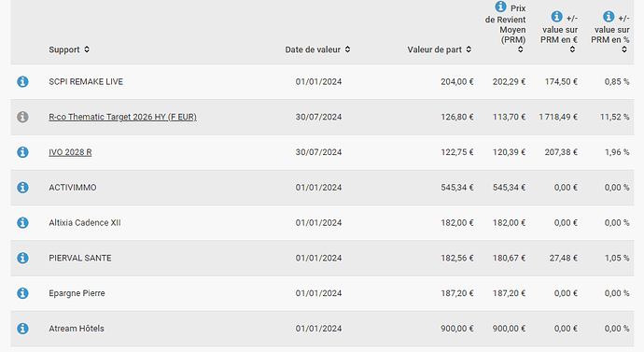Open IVO 2028 R fund link
This screenshot has height=352, width=644.
tap(70, 152)
